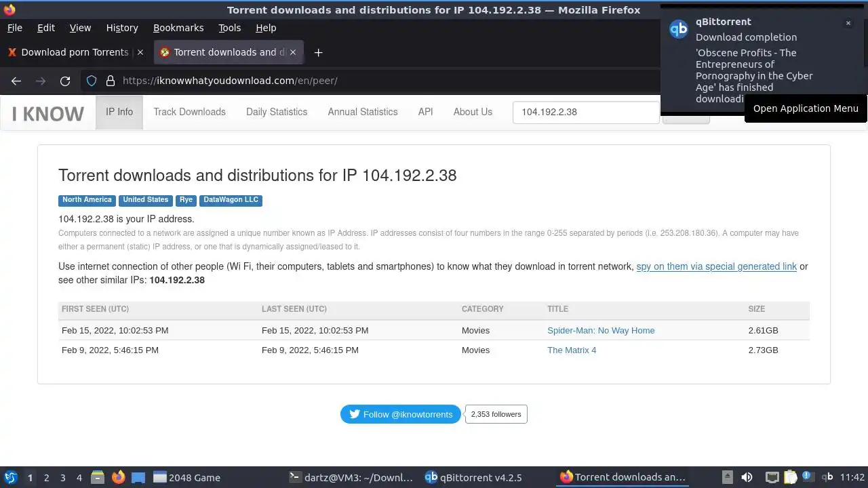The width and height of the screenshot is (868, 488).
Task: Click the 2,353 followers count
Action: point(496,414)
